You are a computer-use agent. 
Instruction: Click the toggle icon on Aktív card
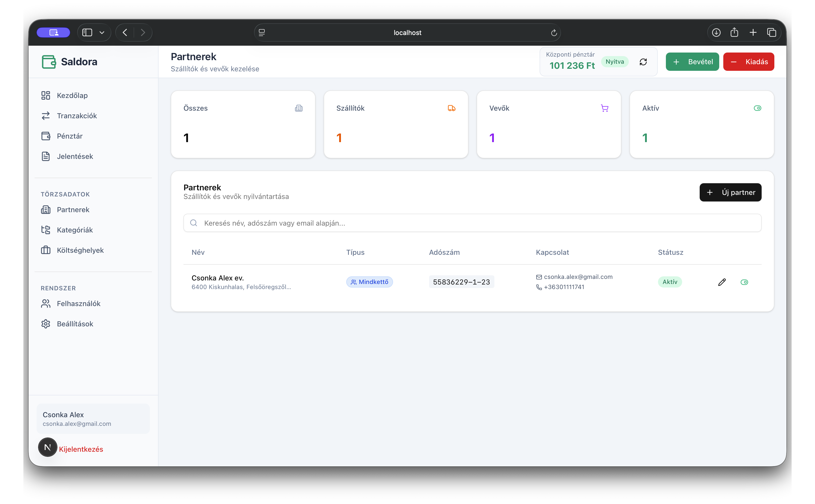(757, 108)
